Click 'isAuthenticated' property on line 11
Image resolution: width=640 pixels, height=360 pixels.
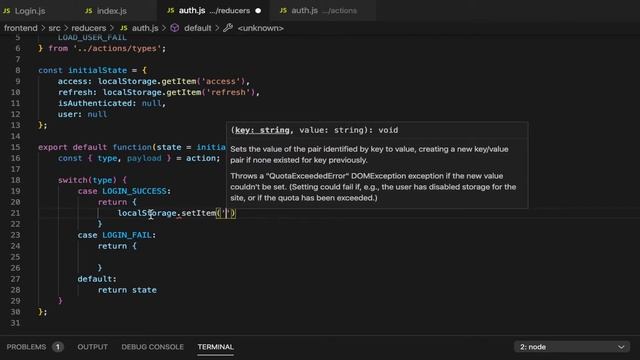95,103
